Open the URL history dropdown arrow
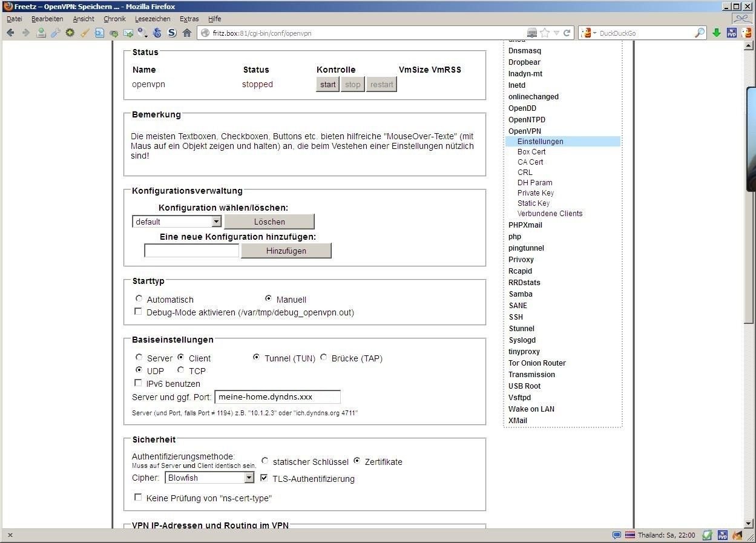 click(556, 33)
